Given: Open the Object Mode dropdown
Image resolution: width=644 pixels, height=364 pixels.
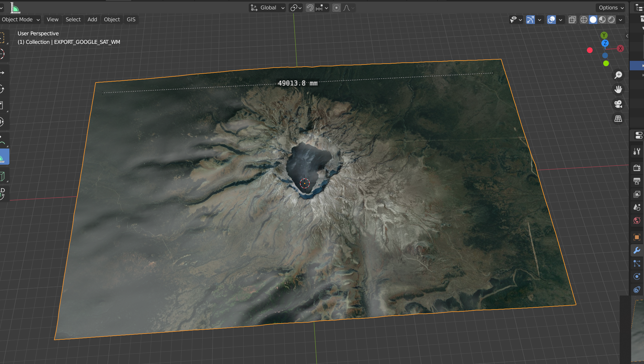Looking at the screenshot, I should coord(20,19).
